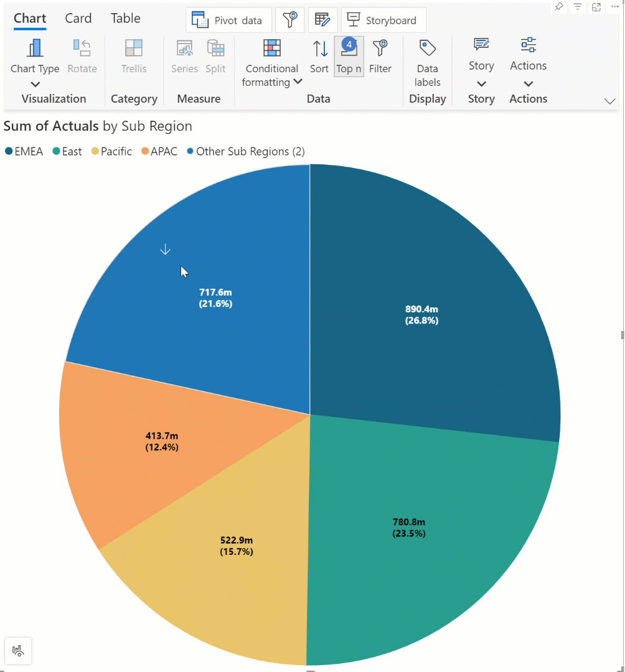Click the Top n ranking button

pyautogui.click(x=349, y=56)
